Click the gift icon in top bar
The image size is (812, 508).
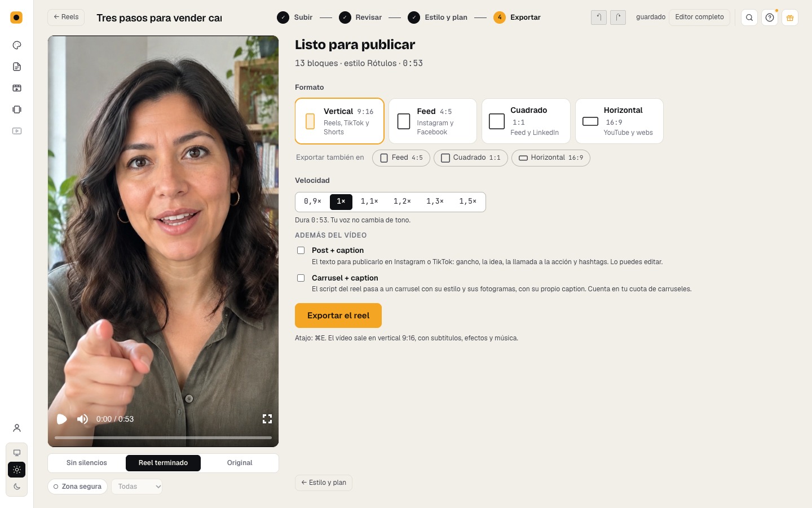[x=790, y=17]
